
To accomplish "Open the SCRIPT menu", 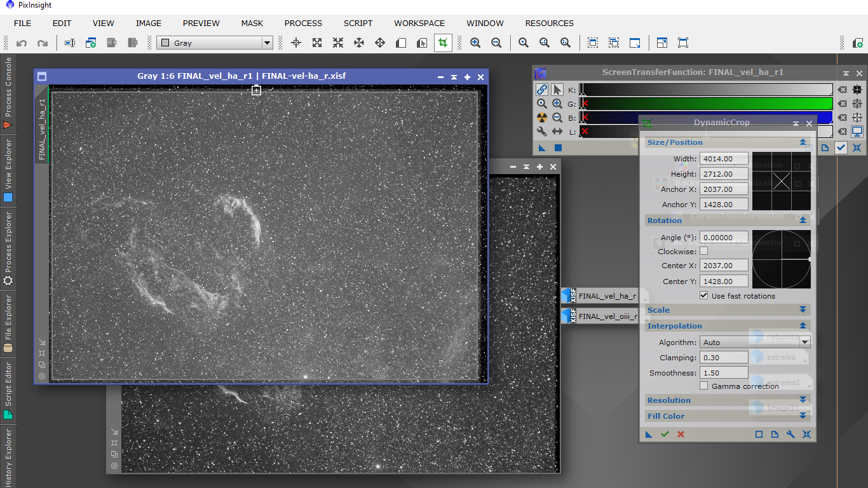I will coord(358,23).
